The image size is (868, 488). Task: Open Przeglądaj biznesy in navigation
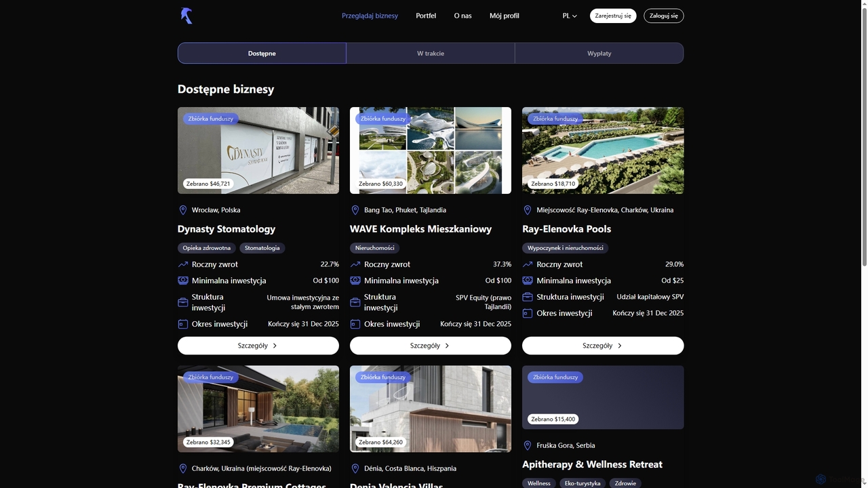pos(370,16)
